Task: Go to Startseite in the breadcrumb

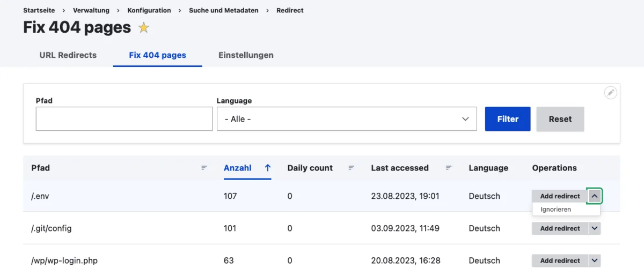Action: [39, 10]
